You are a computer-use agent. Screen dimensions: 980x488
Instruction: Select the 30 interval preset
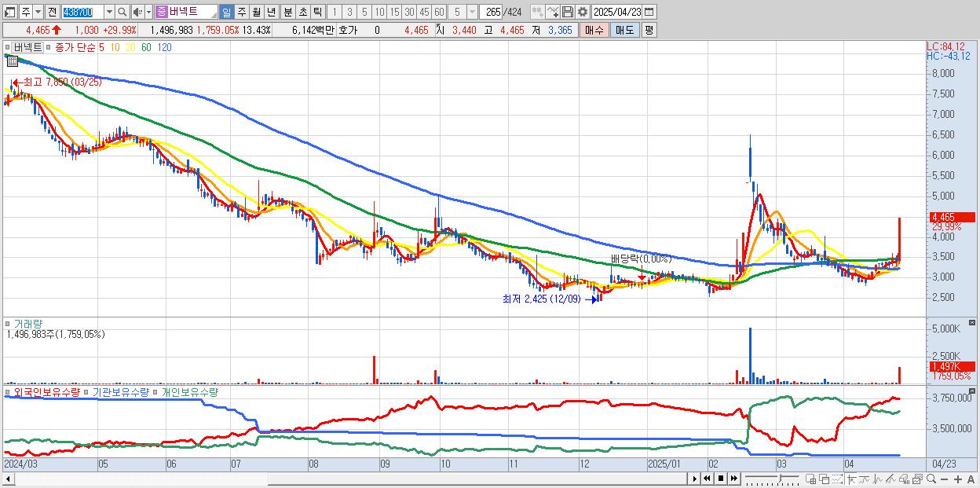[x=409, y=12]
